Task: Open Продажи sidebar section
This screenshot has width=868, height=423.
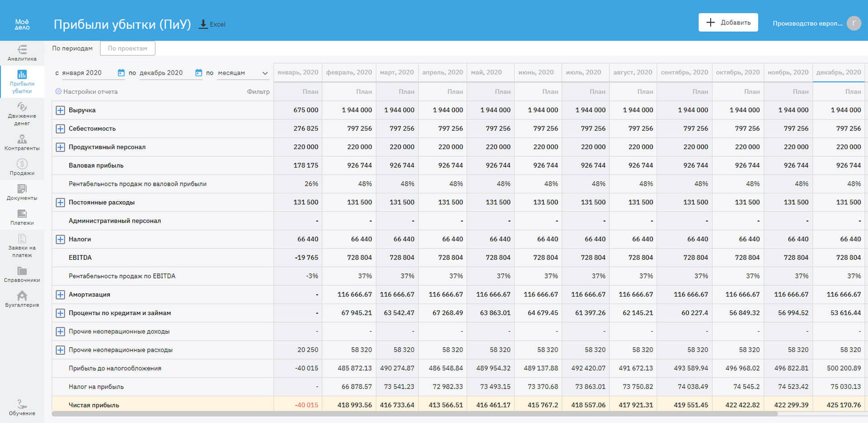Action: click(22, 167)
